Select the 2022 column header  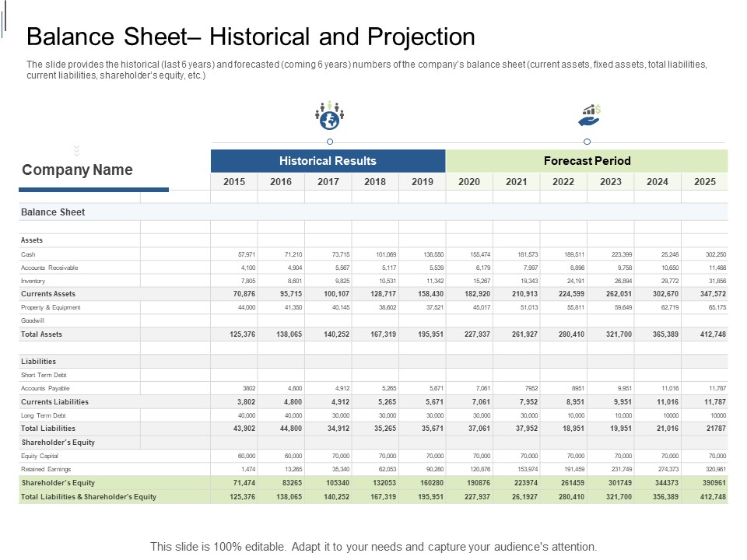[563, 181]
